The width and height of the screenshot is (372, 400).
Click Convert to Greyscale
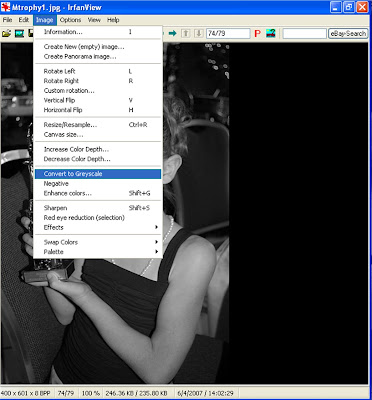pyautogui.click(x=98, y=174)
